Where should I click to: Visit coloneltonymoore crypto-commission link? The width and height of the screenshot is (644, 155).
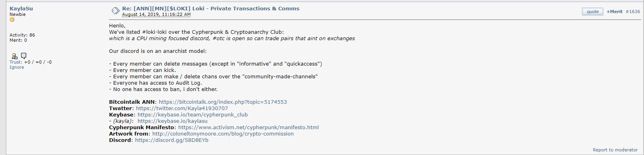tap(223, 134)
